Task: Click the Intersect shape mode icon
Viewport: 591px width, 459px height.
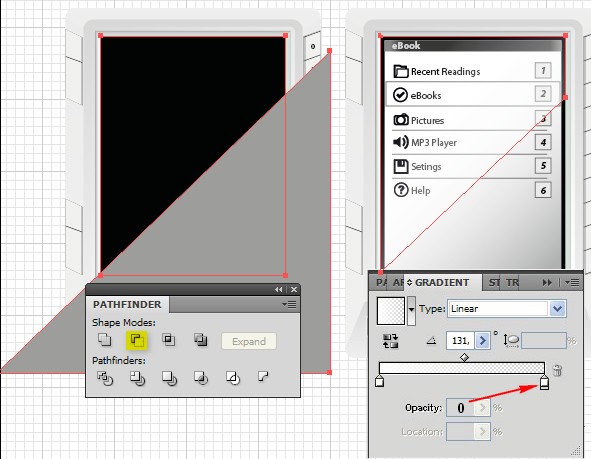Action: tap(168, 340)
